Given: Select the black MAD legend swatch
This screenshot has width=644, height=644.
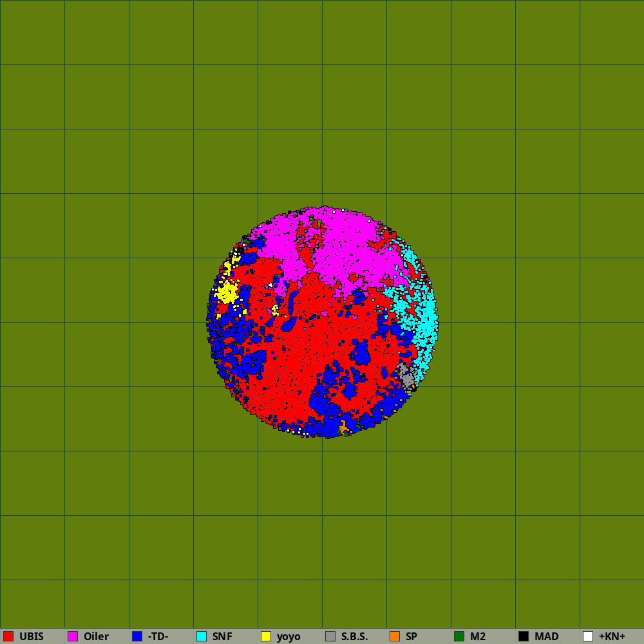Looking at the screenshot, I should (524, 636).
